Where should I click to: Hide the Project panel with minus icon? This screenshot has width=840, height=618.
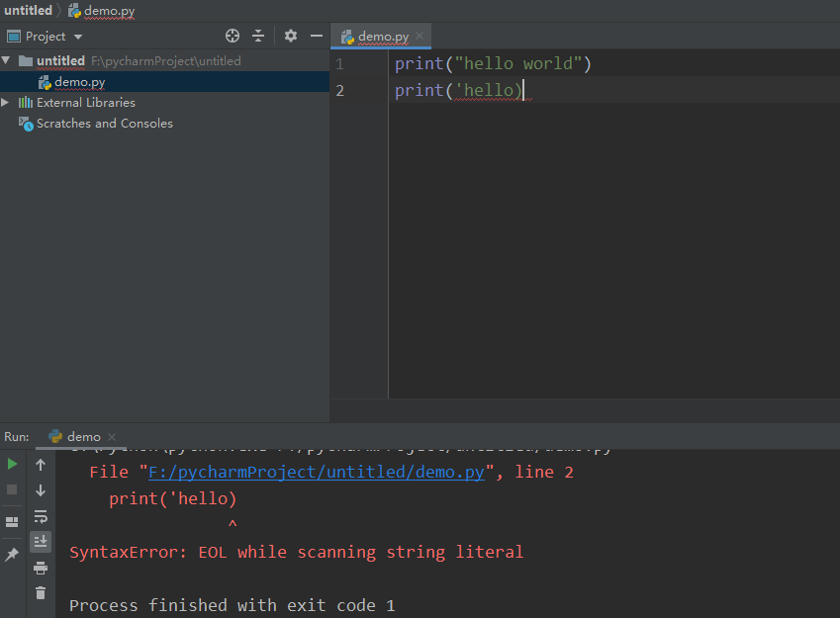[316, 36]
